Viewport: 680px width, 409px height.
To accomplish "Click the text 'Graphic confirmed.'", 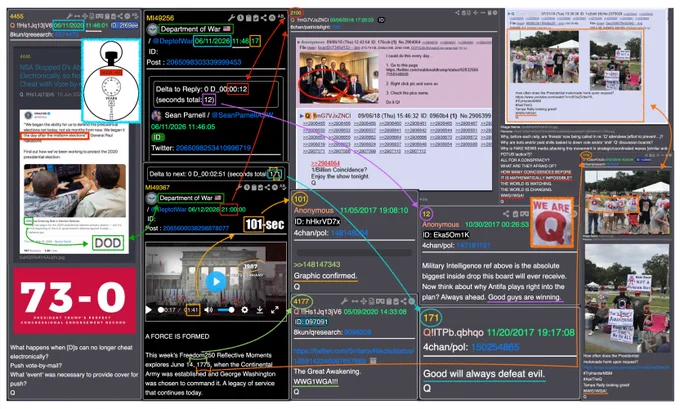I will (325, 276).
